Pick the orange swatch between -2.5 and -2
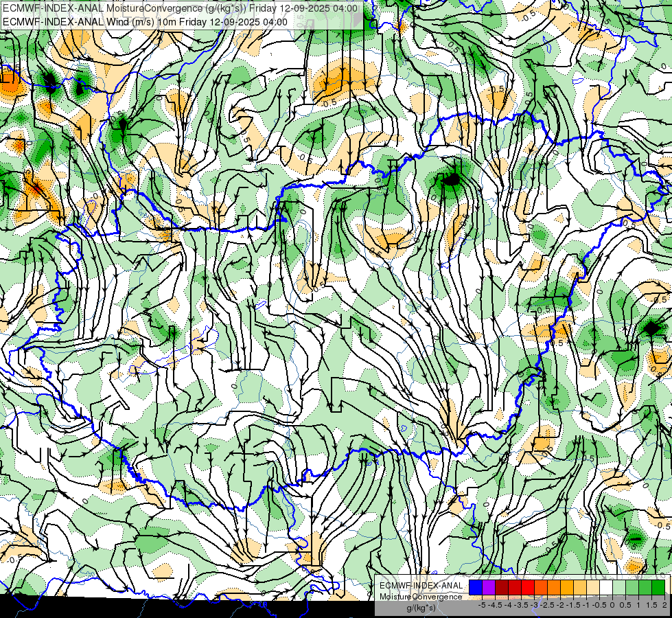Image resolution: width=672 pixels, height=618 pixels. (x=554, y=587)
